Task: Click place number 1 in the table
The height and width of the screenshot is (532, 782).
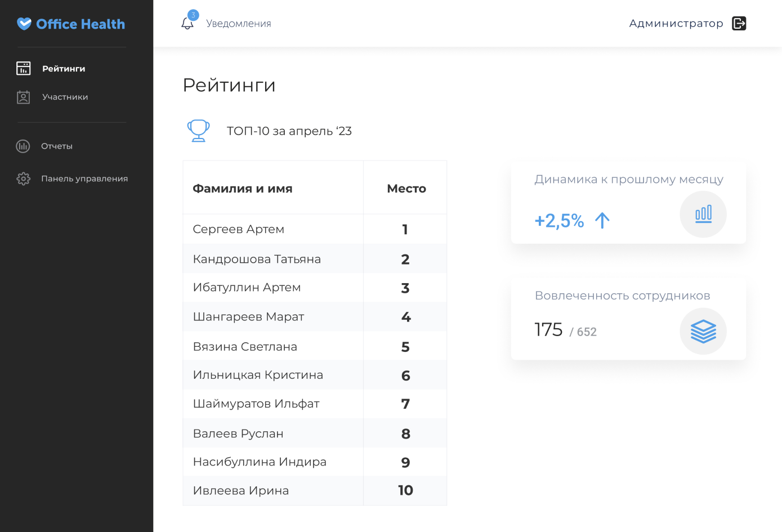Action: tap(405, 229)
